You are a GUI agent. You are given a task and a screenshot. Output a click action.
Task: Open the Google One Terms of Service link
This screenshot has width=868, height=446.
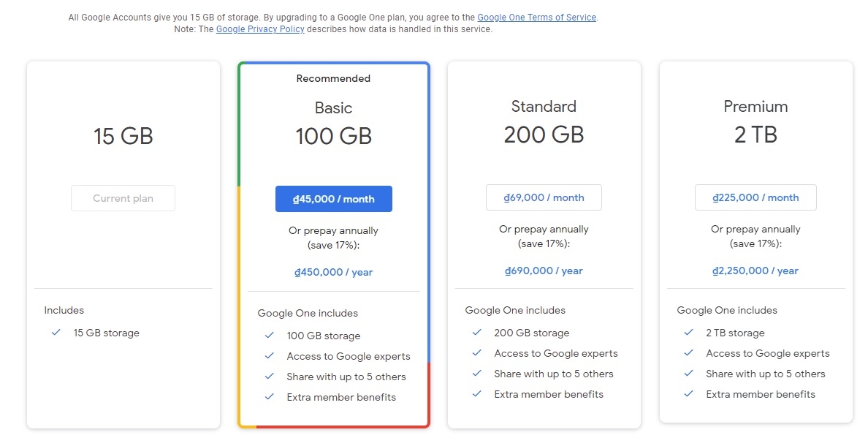click(536, 17)
